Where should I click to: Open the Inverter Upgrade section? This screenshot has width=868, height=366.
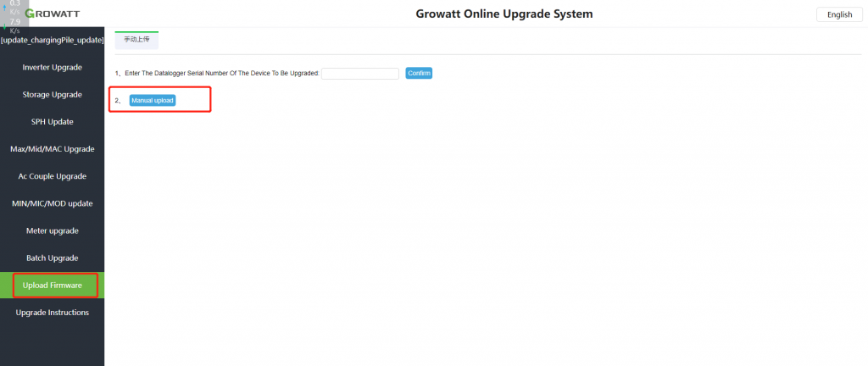tap(52, 68)
